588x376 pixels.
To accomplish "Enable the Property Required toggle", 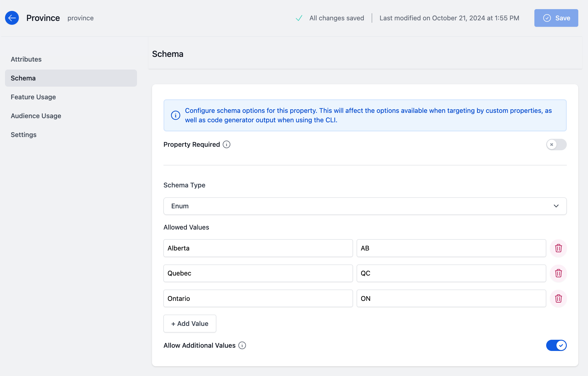I will click(556, 145).
